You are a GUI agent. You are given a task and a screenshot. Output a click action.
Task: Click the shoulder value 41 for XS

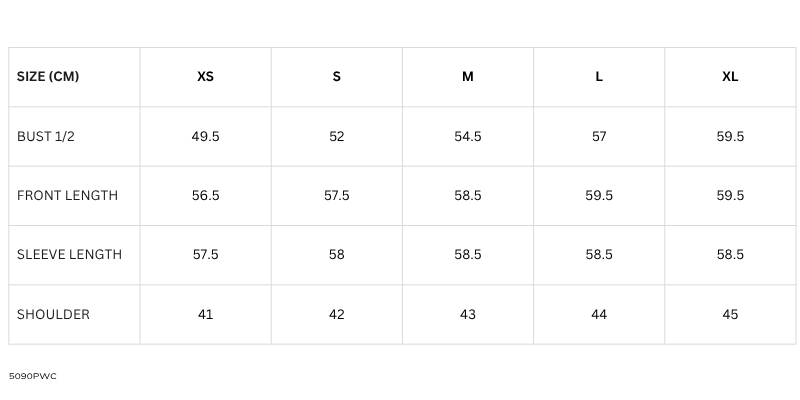(205, 314)
